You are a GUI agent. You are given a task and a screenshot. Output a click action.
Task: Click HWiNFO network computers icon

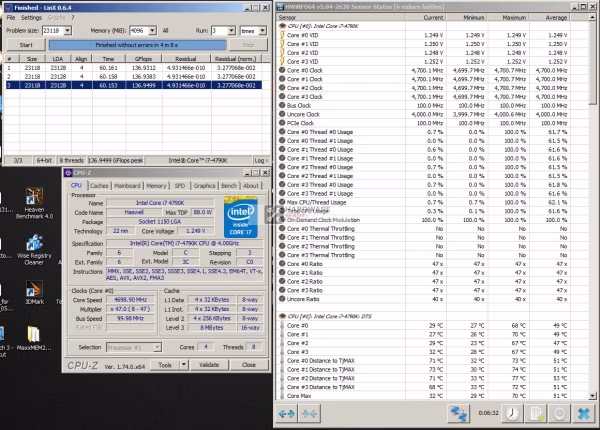tap(459, 414)
